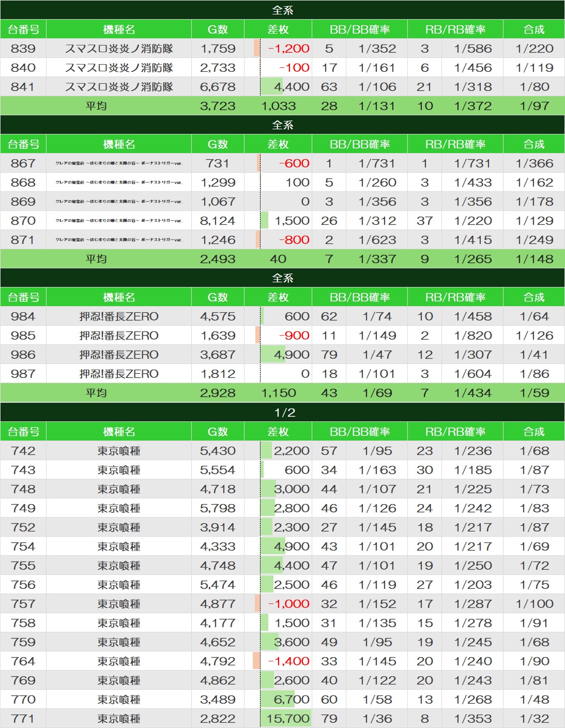Click average G count 2,493
Viewport: 565px width, 728px height.
tap(218, 259)
